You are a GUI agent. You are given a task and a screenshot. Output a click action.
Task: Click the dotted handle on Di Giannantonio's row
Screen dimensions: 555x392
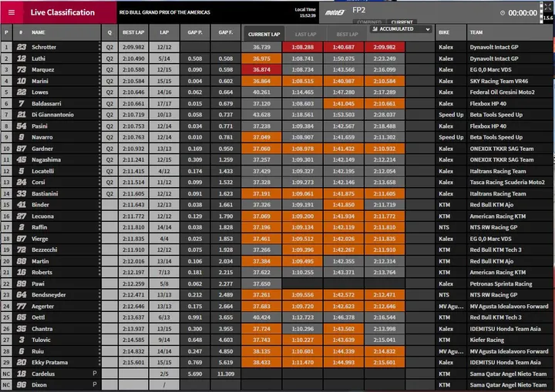(x=99, y=115)
